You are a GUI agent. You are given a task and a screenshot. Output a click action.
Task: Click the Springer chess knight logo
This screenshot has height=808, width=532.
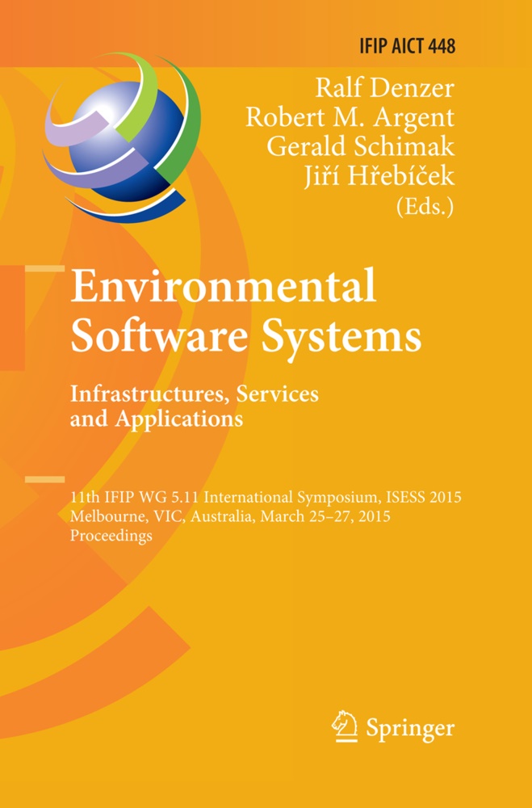(x=346, y=728)
